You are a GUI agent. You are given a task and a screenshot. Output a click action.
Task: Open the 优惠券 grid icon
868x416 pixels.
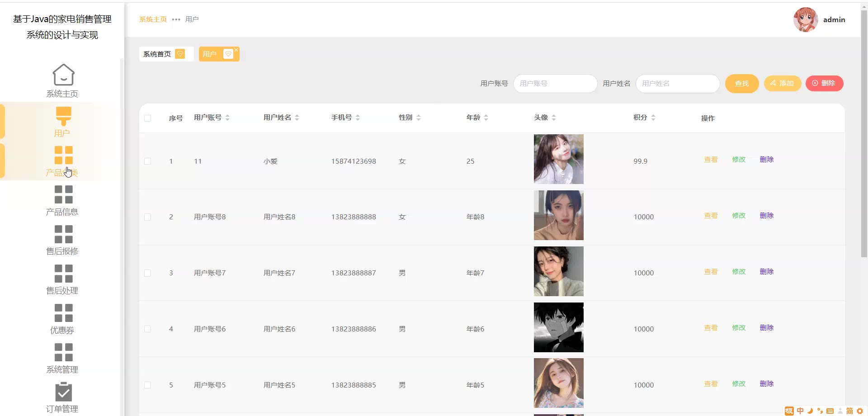(x=63, y=313)
